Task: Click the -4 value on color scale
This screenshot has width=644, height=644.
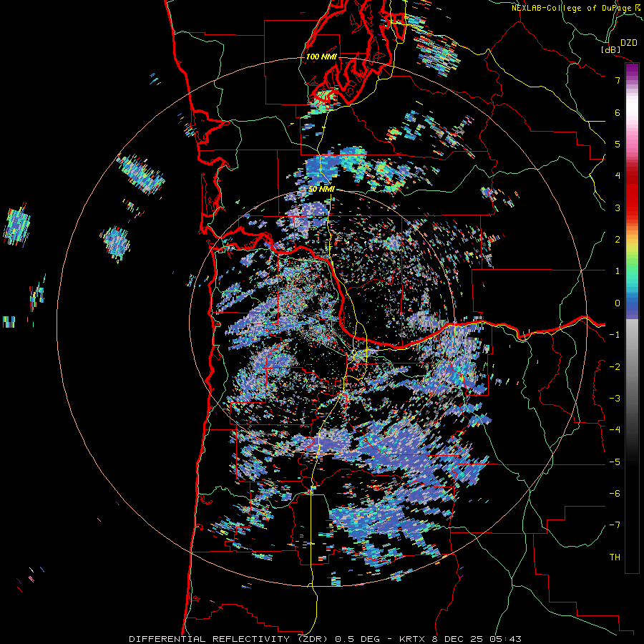Action: pos(615,430)
